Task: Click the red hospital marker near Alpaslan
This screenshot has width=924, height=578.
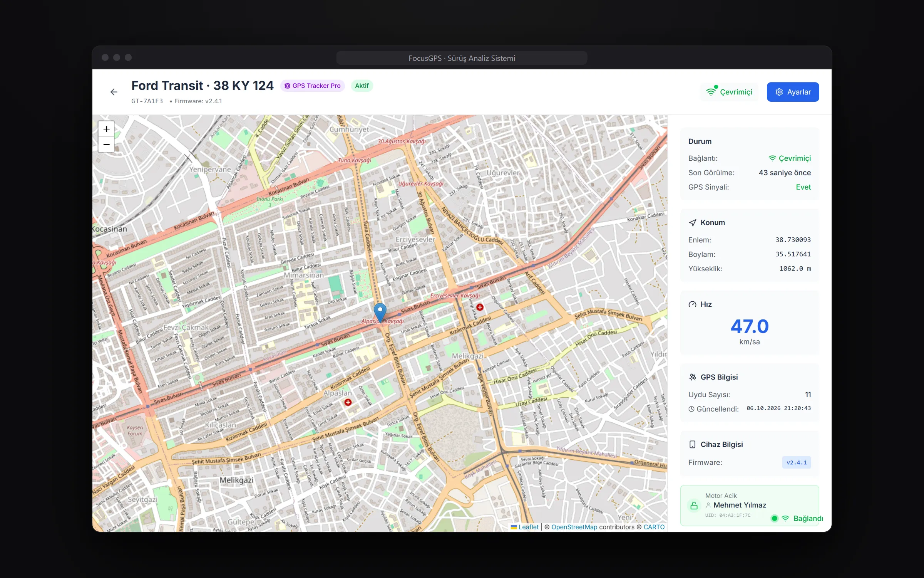Action: pyautogui.click(x=348, y=402)
